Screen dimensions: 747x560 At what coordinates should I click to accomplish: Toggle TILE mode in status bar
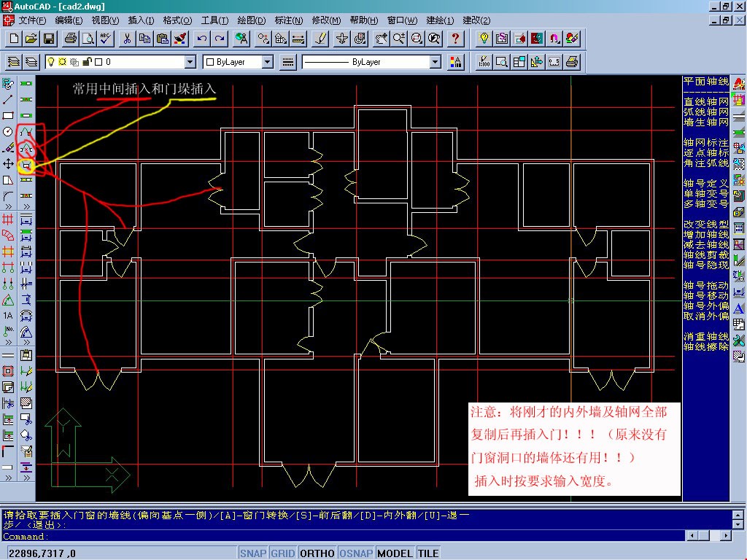coord(428,553)
